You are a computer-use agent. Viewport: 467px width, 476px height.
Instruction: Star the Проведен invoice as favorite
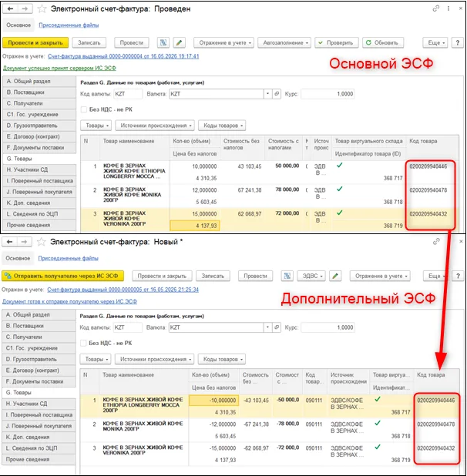[42, 8]
